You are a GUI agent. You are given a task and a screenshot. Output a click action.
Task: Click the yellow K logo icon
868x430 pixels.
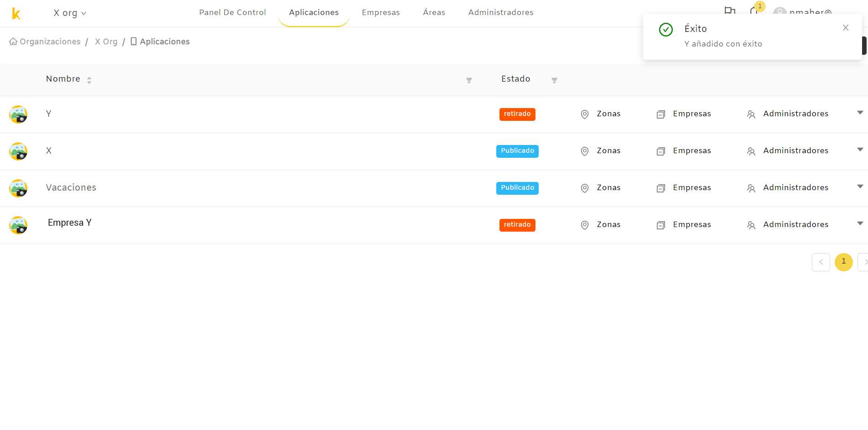click(16, 14)
